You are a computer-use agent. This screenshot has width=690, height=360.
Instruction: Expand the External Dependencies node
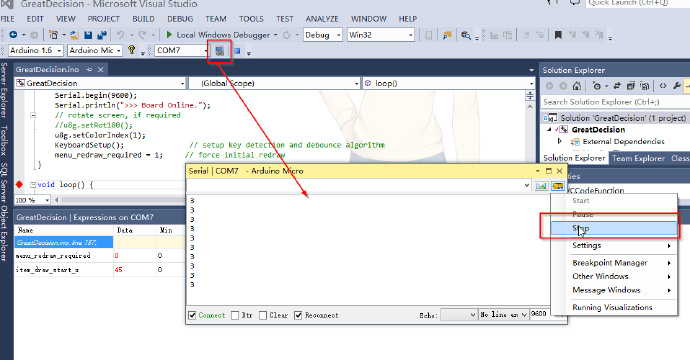coord(560,141)
